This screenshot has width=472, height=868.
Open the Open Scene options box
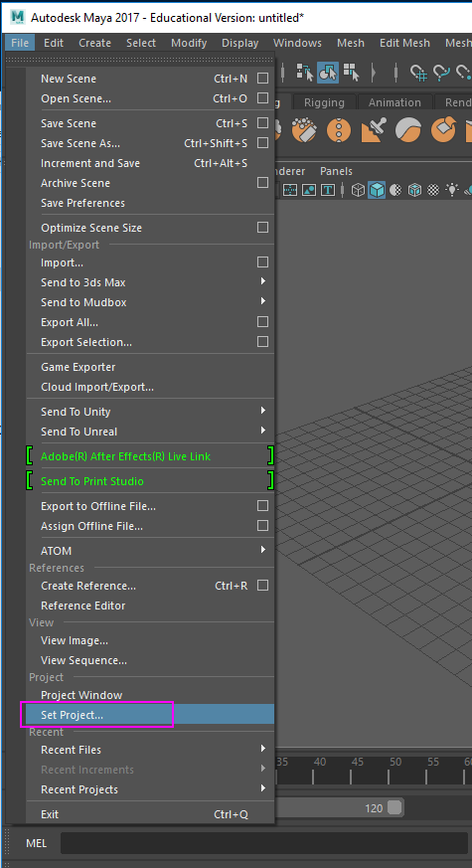tap(263, 98)
